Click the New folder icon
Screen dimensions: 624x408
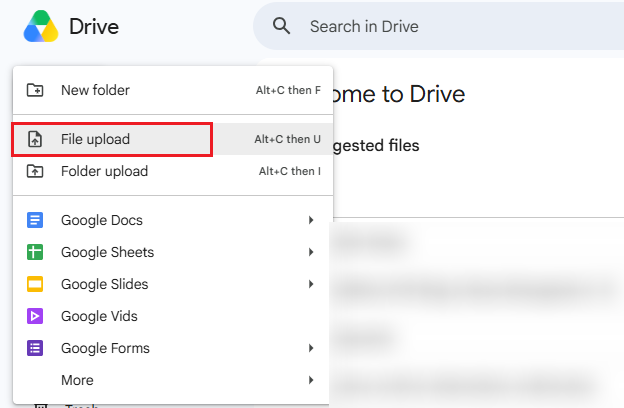point(35,90)
